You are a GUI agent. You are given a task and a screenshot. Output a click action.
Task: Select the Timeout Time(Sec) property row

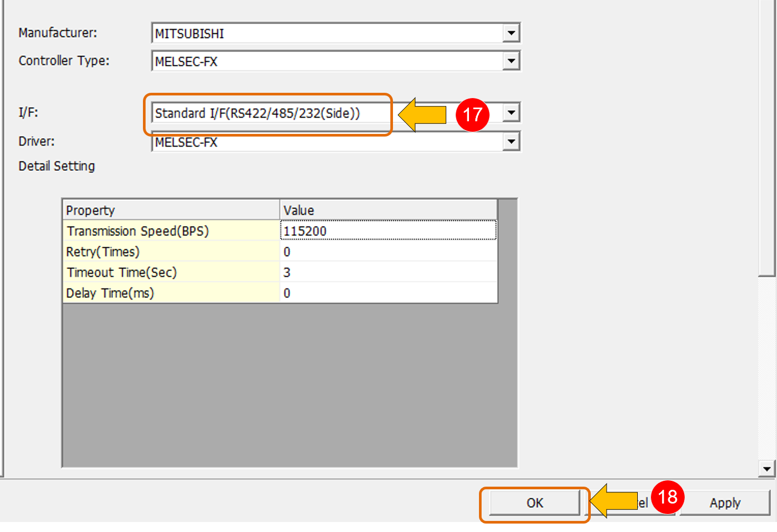pyautogui.click(x=171, y=272)
